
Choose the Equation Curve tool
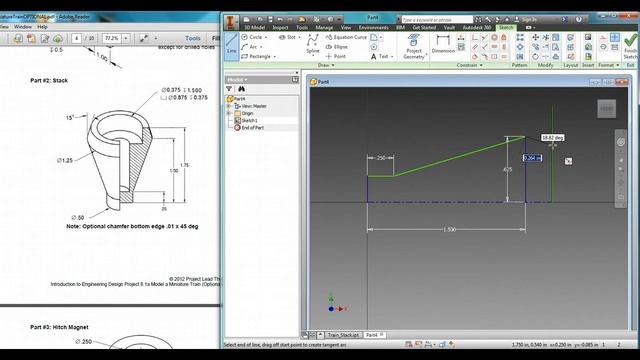[346, 37]
